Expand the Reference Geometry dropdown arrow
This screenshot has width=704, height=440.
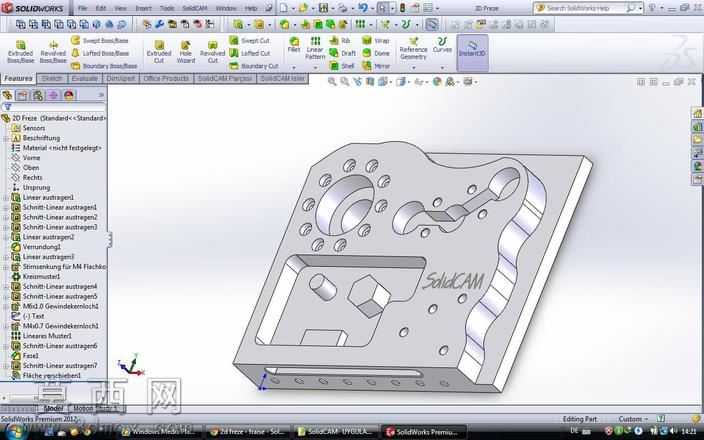point(414,68)
